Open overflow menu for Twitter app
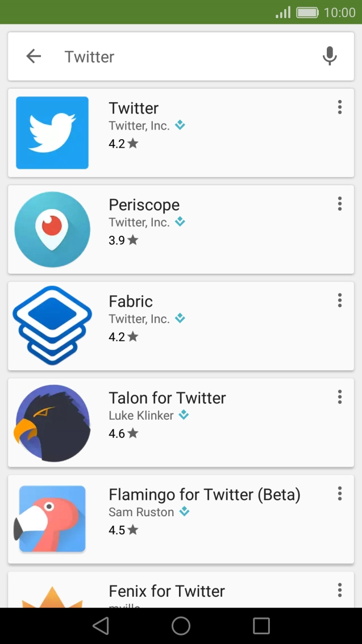The width and height of the screenshot is (362, 644). pyautogui.click(x=339, y=107)
